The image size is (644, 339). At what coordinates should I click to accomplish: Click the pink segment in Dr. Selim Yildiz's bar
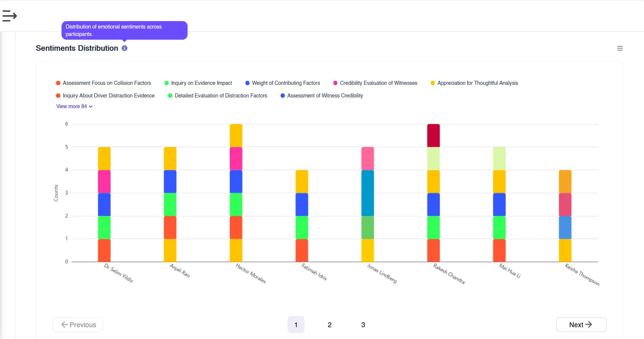pyautogui.click(x=104, y=182)
